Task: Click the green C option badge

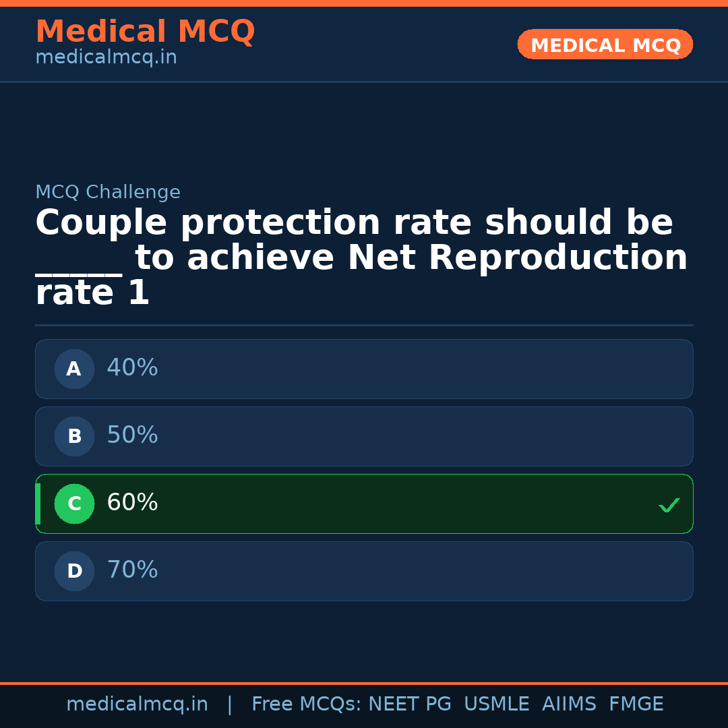Action: [x=74, y=504]
